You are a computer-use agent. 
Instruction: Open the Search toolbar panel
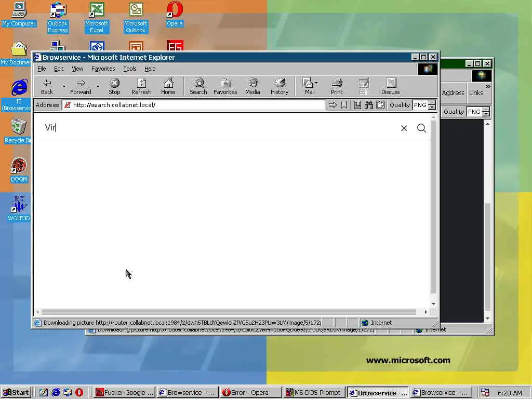tap(198, 87)
